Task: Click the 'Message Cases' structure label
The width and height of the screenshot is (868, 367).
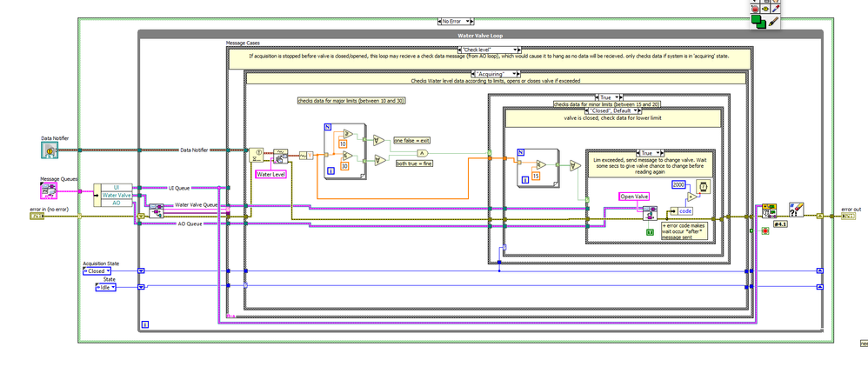Action: 243,43
